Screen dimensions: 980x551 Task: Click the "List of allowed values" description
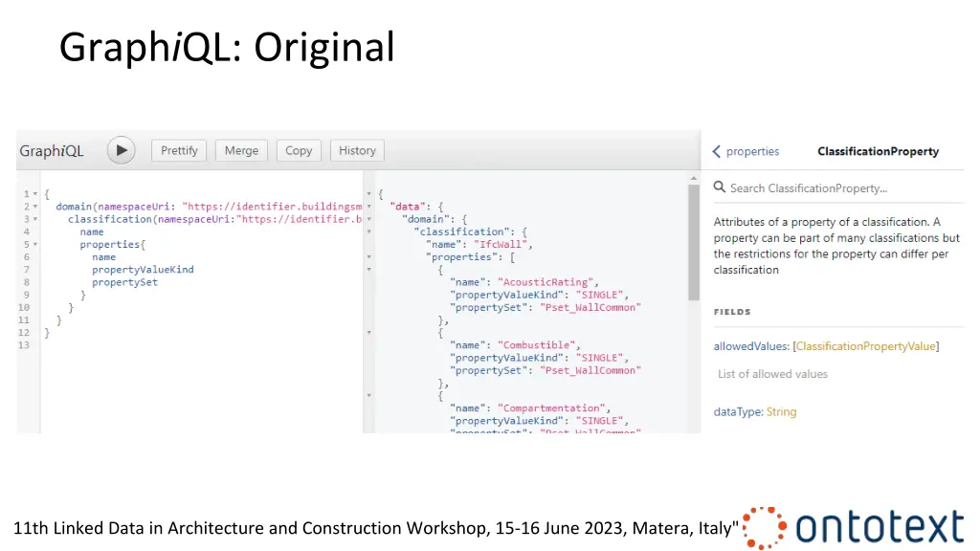772,374
